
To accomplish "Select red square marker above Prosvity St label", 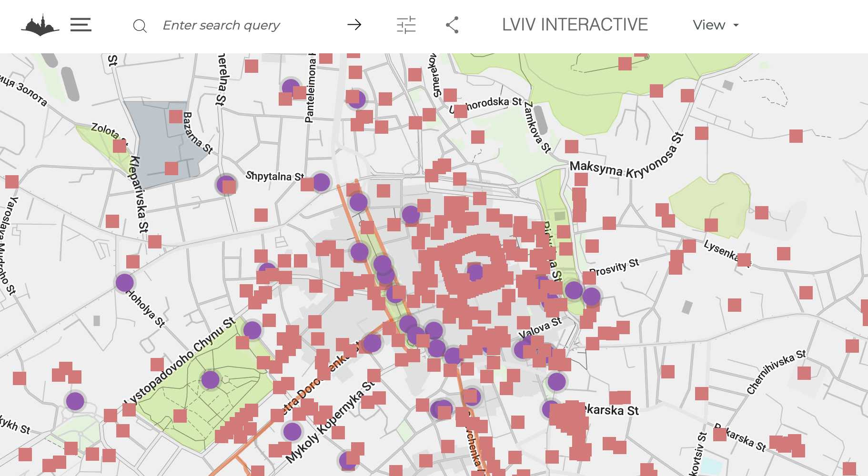I will [592, 246].
